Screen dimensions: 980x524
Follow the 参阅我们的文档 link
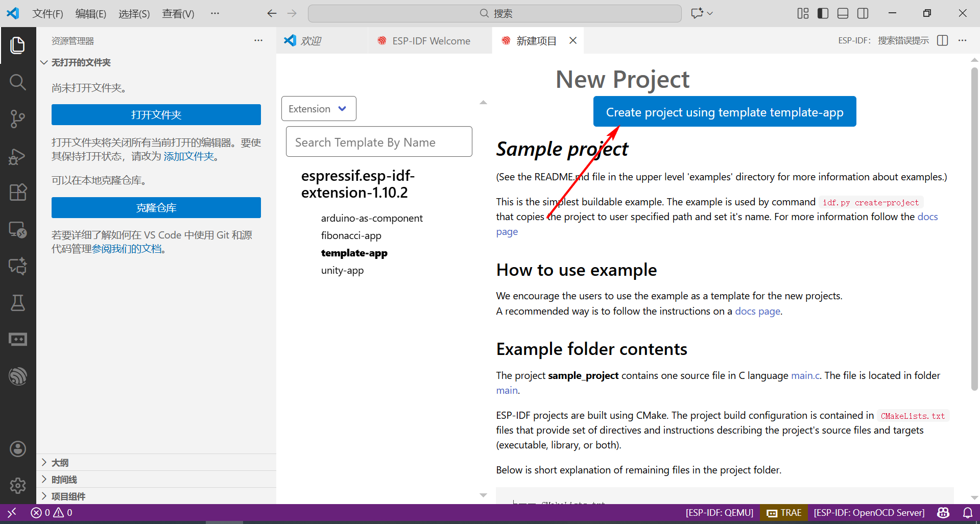[127, 249]
